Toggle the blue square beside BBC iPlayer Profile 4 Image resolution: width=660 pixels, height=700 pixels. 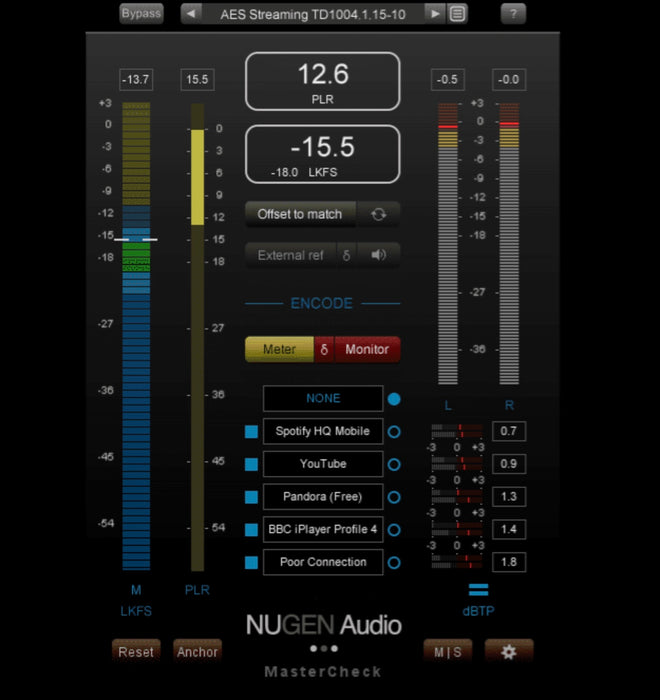pos(251,530)
